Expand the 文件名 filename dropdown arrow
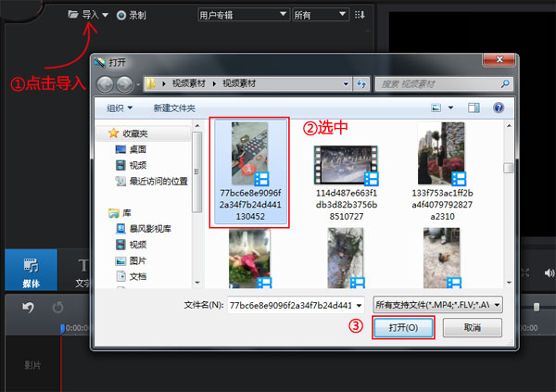The image size is (556, 392). click(x=360, y=305)
